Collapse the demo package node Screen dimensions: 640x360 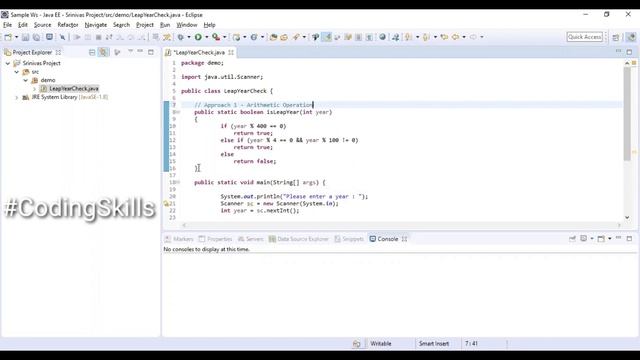(x=26, y=80)
